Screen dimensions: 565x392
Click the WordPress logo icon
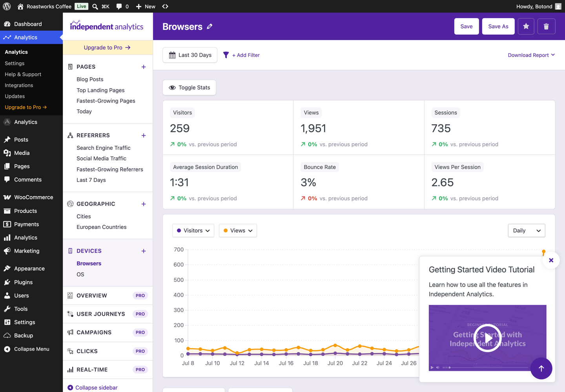(7, 6)
